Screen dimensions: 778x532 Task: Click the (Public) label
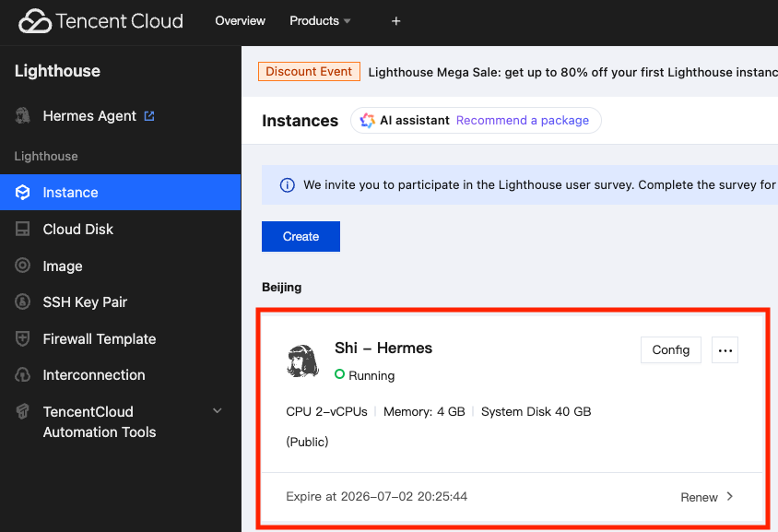click(x=307, y=442)
